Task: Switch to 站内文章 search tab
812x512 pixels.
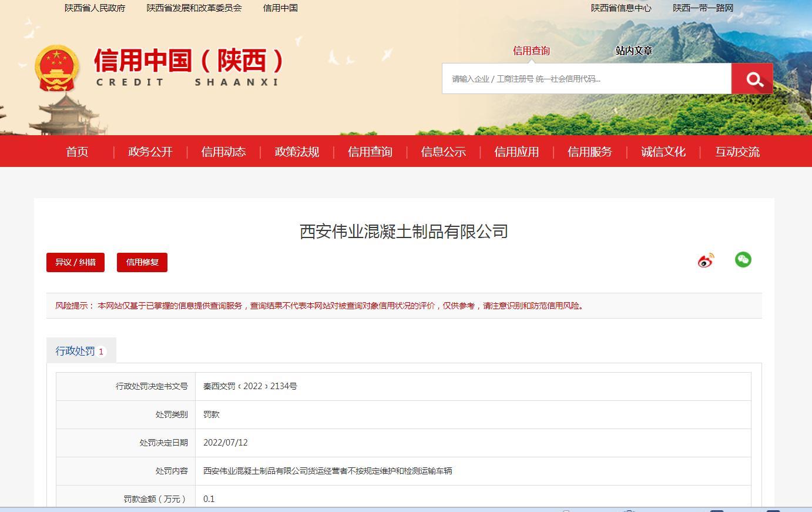Action: 634,51
